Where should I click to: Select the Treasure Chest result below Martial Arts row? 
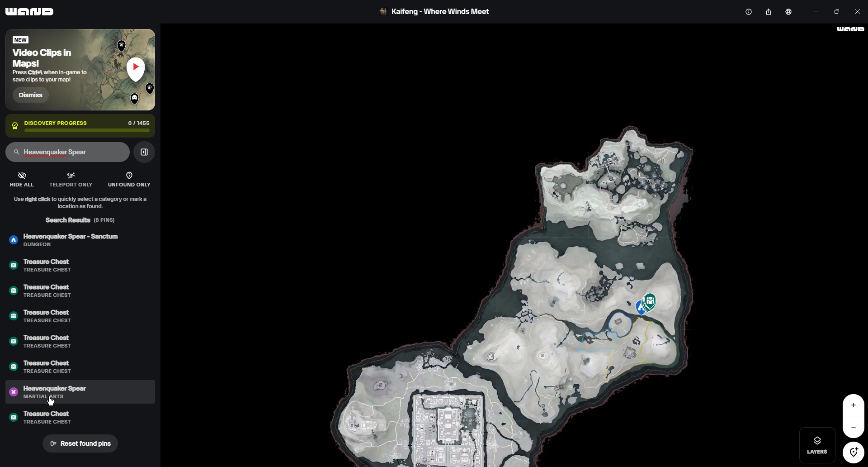click(80, 417)
